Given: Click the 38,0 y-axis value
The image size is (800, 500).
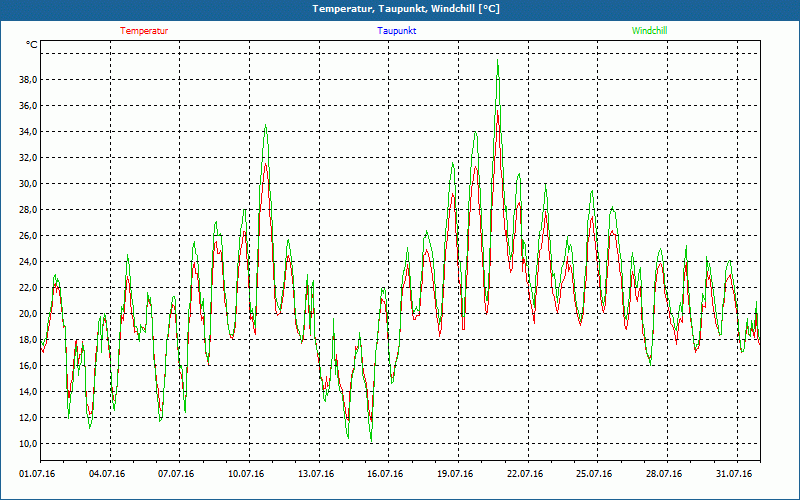Looking at the screenshot, I should (x=28, y=80).
